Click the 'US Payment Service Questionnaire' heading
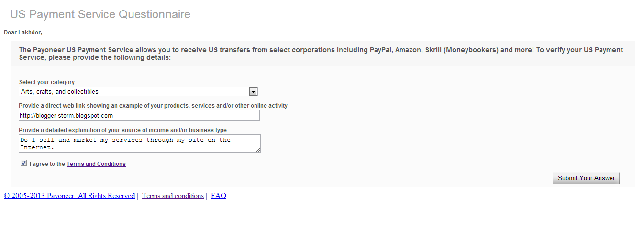 pos(100,14)
